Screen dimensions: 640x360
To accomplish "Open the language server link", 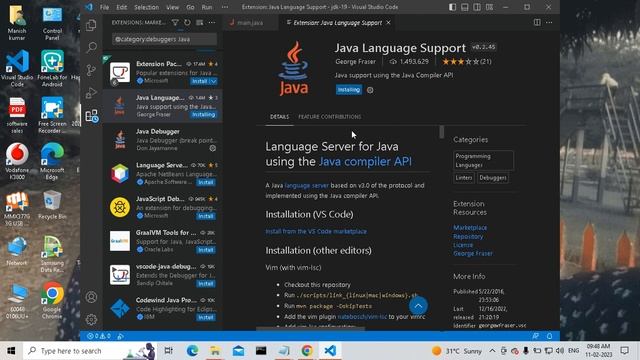I will click(307, 185).
